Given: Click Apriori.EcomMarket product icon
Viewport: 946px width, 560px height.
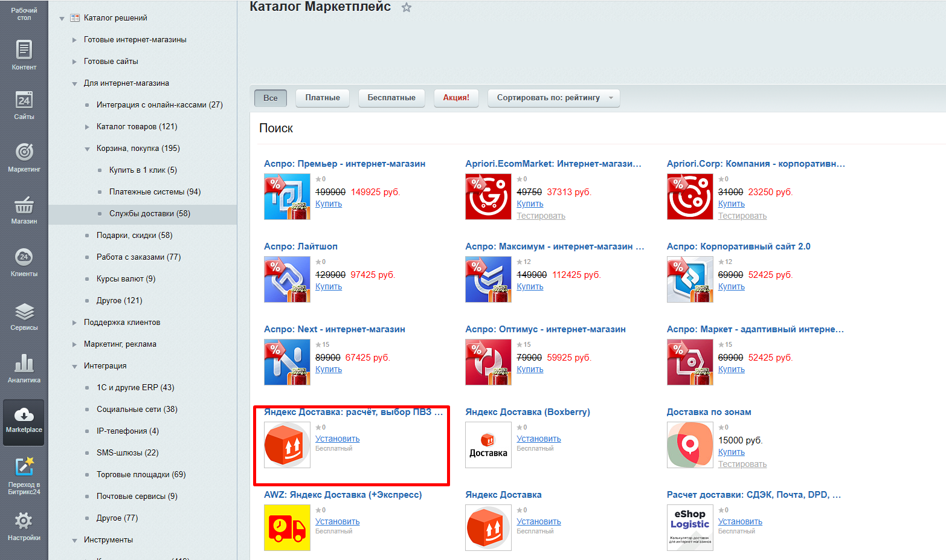Looking at the screenshot, I should 488,196.
